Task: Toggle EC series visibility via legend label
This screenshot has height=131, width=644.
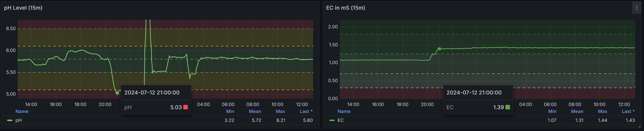Action: 340,120
